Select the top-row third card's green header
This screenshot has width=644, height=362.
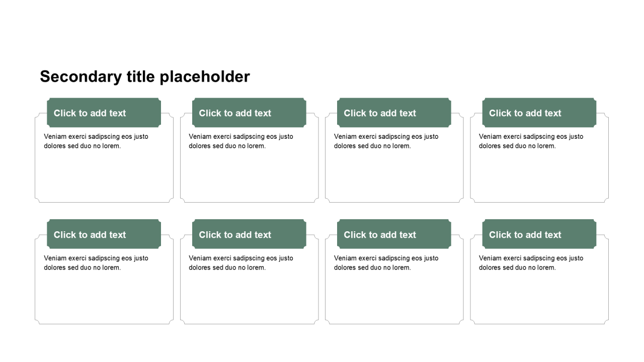pyautogui.click(x=394, y=113)
